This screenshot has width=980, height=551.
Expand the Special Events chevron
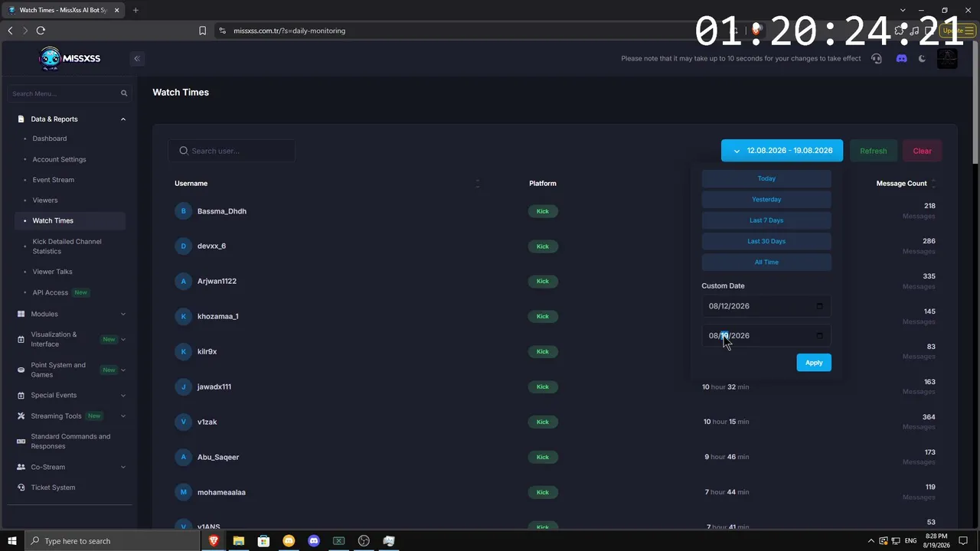coord(122,396)
